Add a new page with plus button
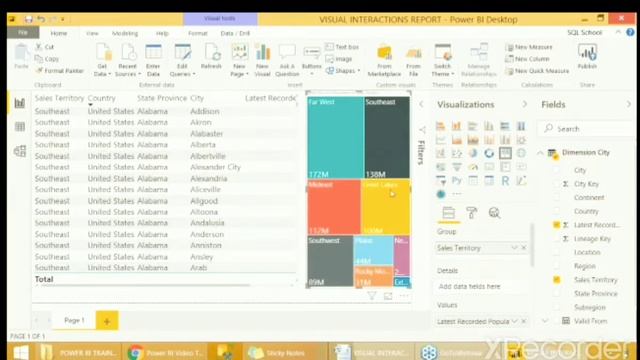This screenshot has height=360, width=640. (107, 321)
